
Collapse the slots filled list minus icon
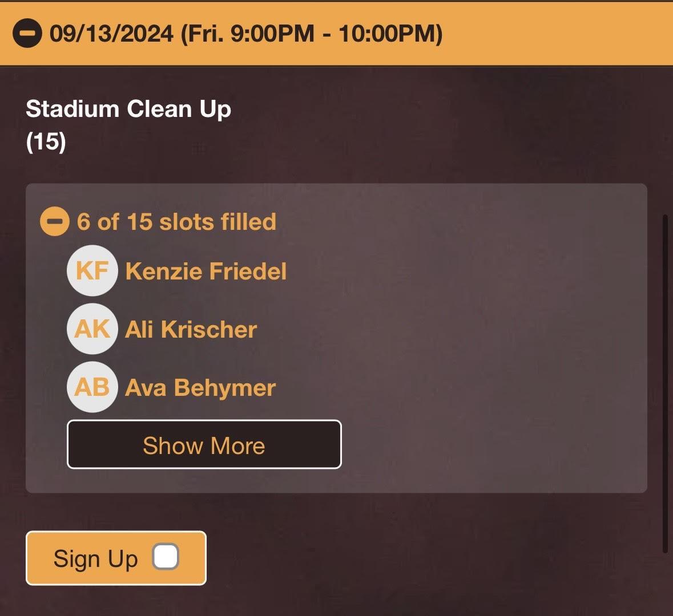(x=55, y=221)
